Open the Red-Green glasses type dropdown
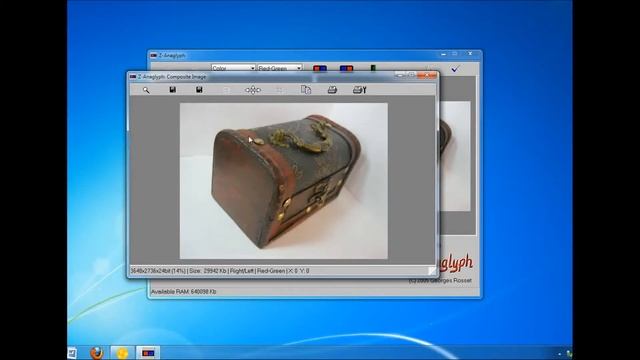Image resolution: width=640 pixels, height=360 pixels. coord(280,68)
